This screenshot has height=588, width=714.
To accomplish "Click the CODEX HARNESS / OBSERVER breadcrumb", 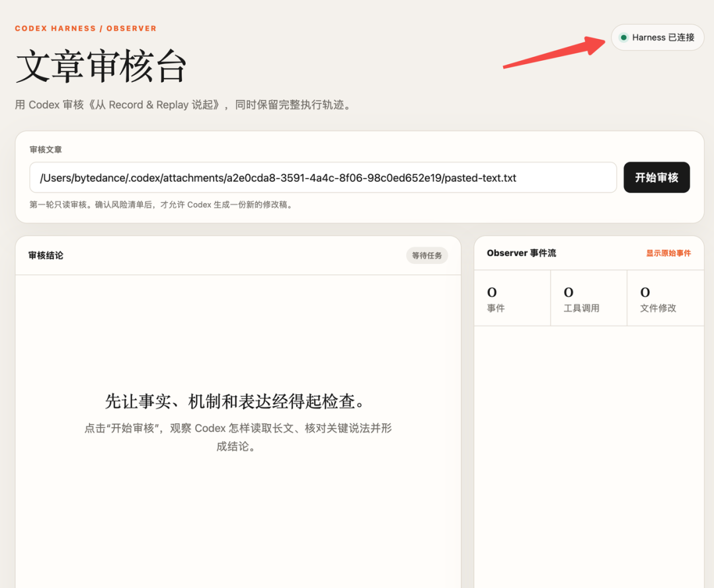I will pyautogui.click(x=85, y=28).
